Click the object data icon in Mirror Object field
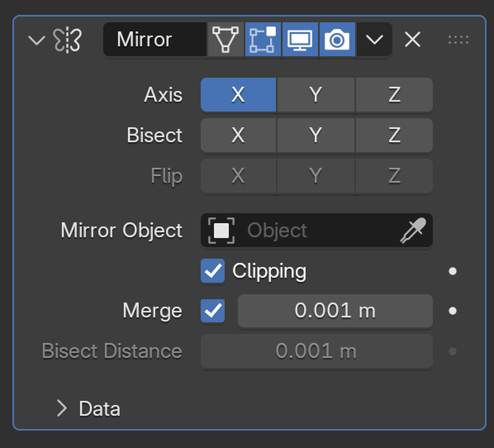This screenshot has height=448, width=494. pos(221,231)
